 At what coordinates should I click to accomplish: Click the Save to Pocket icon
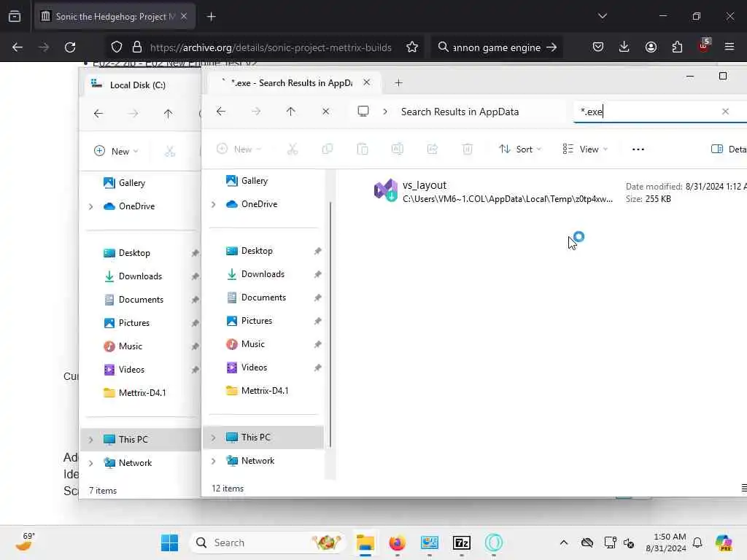(598, 47)
